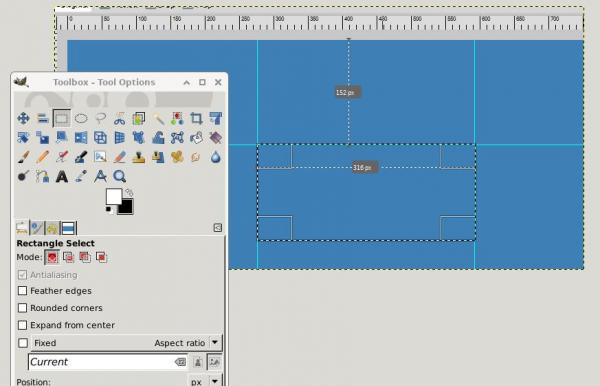Choose the Pencil tool
The image size is (600, 386).
coord(42,157)
